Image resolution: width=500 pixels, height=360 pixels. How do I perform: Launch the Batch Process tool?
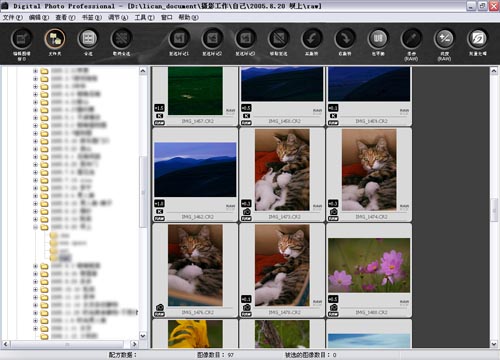[478, 39]
